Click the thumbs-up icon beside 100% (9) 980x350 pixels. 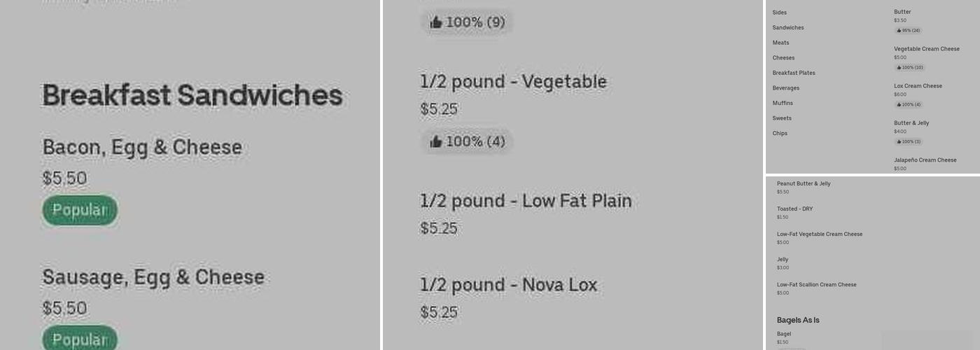click(436, 22)
